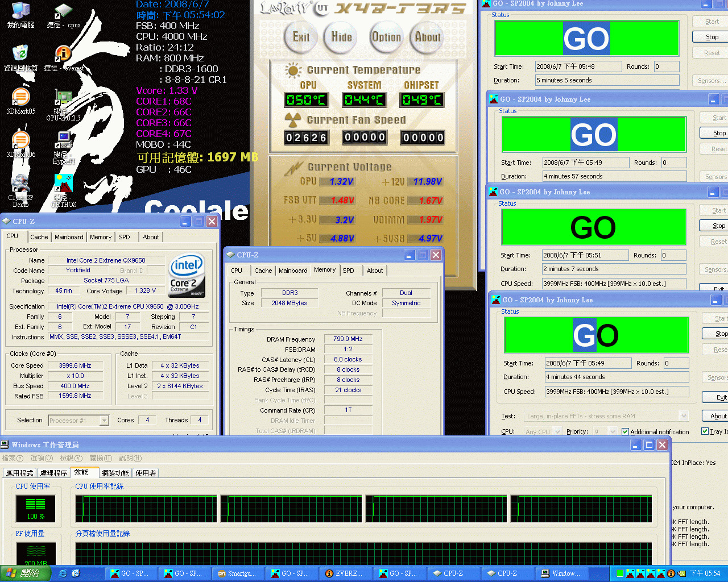Launch the Crysis SP Demo icon
The image size is (728, 582).
[20, 191]
